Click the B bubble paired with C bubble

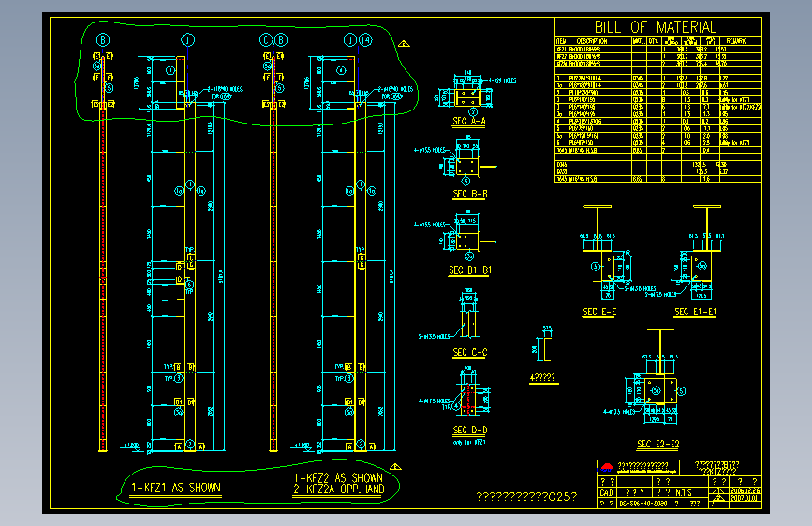click(x=281, y=40)
